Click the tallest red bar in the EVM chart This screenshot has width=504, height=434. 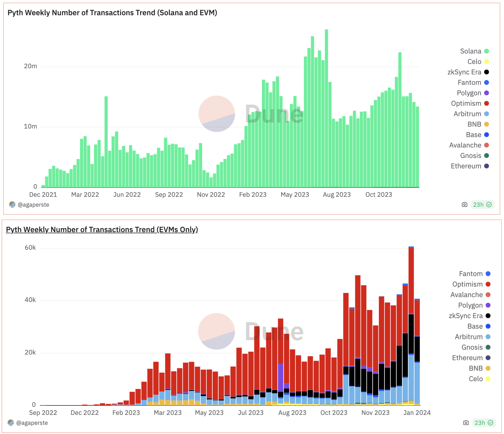(x=411, y=280)
